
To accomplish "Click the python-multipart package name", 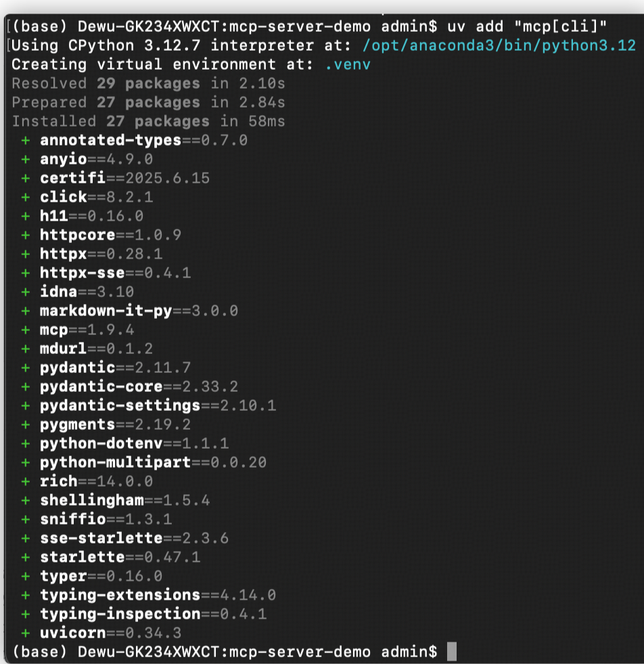I will pyautogui.click(x=115, y=463).
